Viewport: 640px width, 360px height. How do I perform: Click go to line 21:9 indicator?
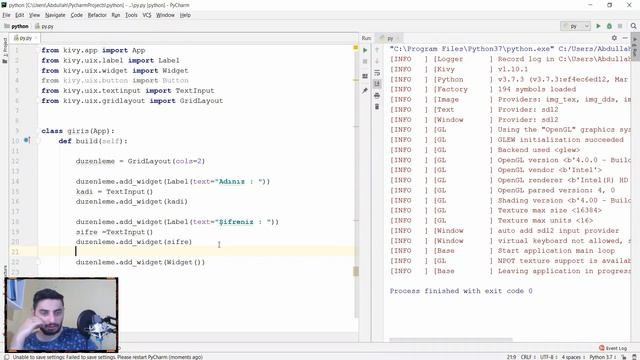click(511, 357)
